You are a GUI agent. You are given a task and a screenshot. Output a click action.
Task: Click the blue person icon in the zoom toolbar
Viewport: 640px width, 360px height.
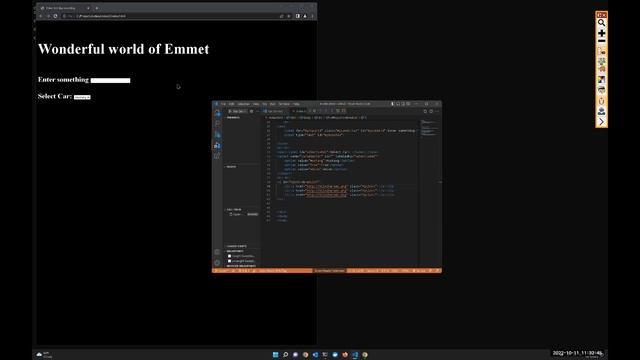(602, 111)
